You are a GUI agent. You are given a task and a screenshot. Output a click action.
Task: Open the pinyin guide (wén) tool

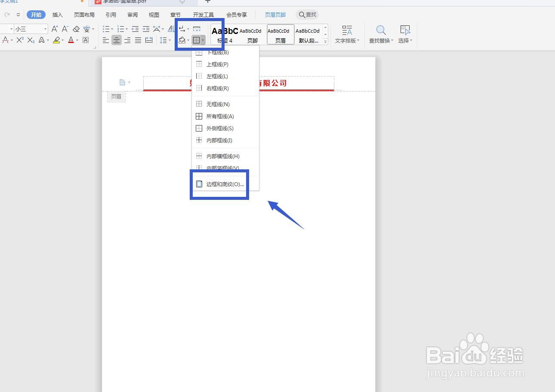[87, 29]
